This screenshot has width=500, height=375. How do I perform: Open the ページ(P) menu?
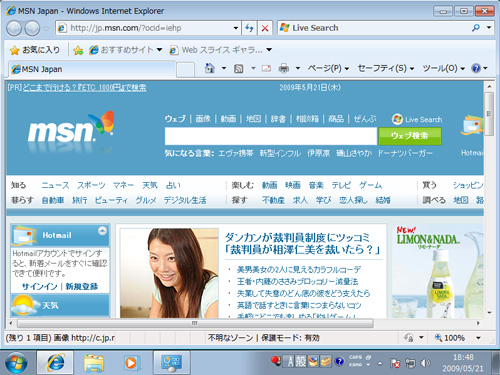tap(328, 68)
